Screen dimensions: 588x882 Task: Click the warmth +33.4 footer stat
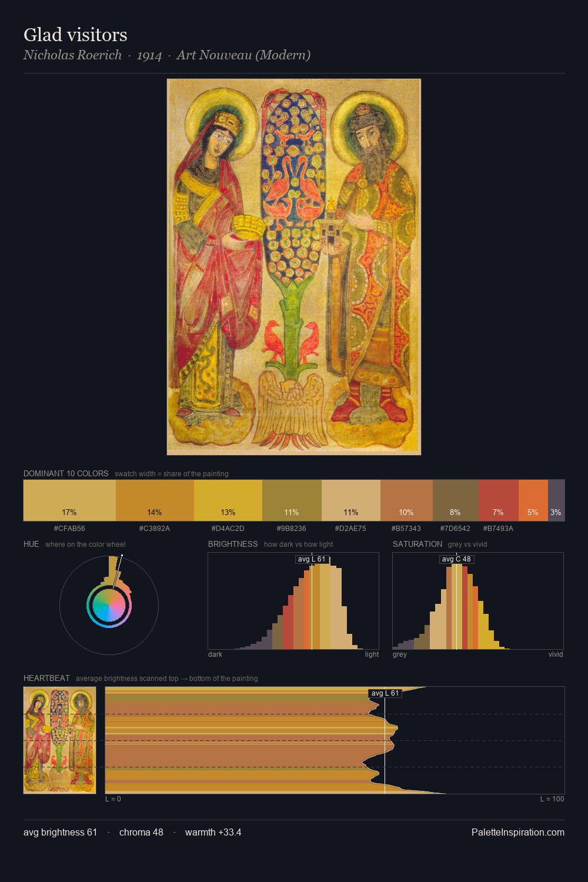(x=213, y=832)
